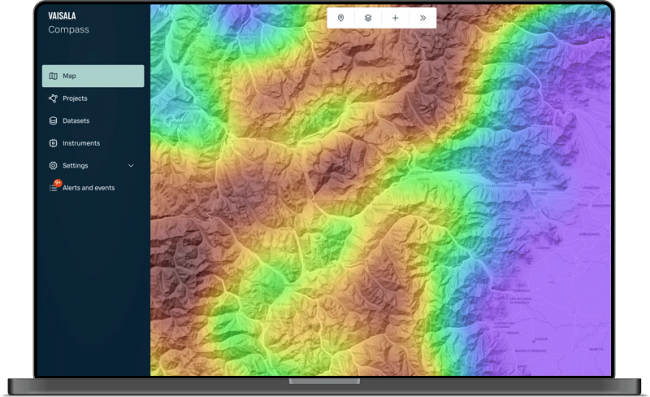The image size is (650, 397).
Task: Click the Orbassano town label on map
Action: click(589, 234)
